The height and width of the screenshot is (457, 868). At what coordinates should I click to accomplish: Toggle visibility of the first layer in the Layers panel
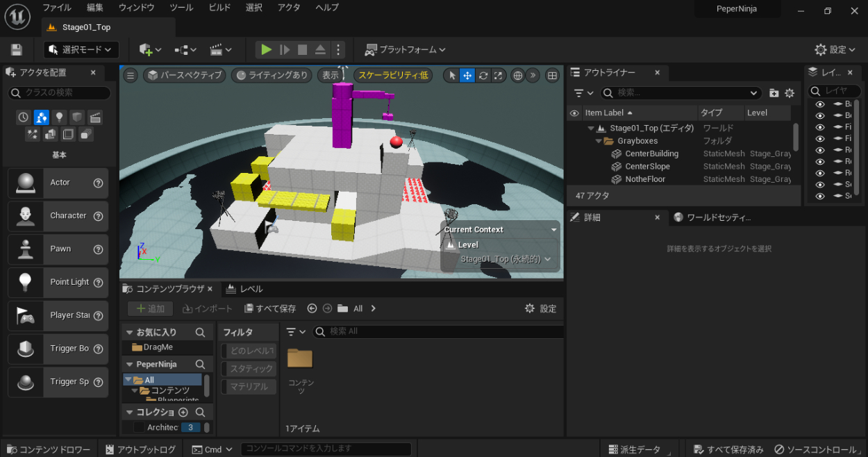pyautogui.click(x=820, y=104)
